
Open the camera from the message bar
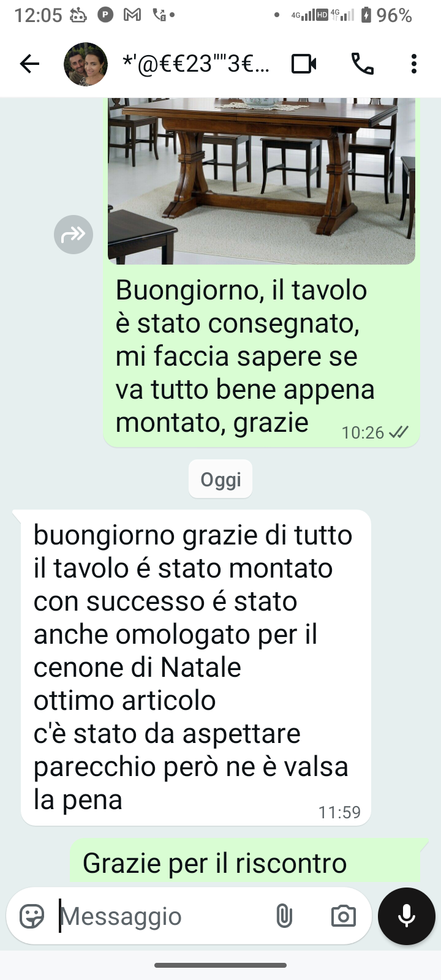point(343,916)
